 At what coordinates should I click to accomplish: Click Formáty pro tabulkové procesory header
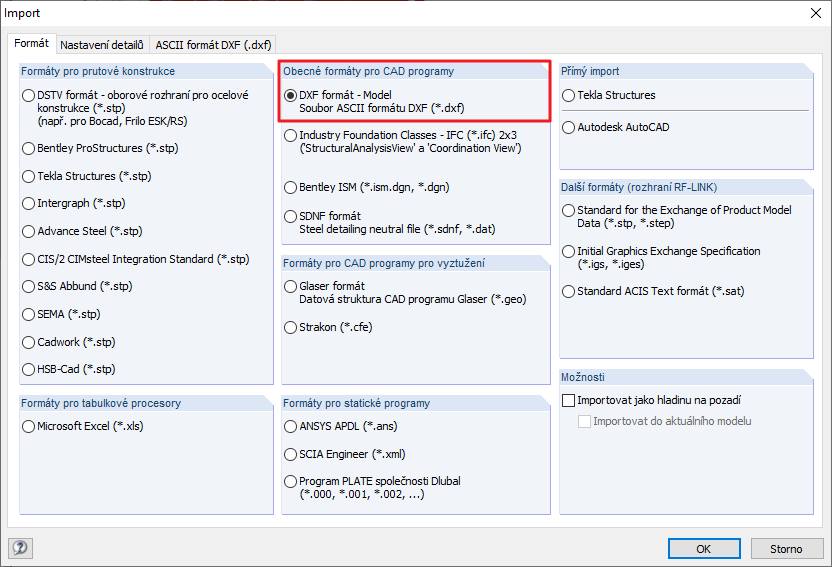(101, 403)
